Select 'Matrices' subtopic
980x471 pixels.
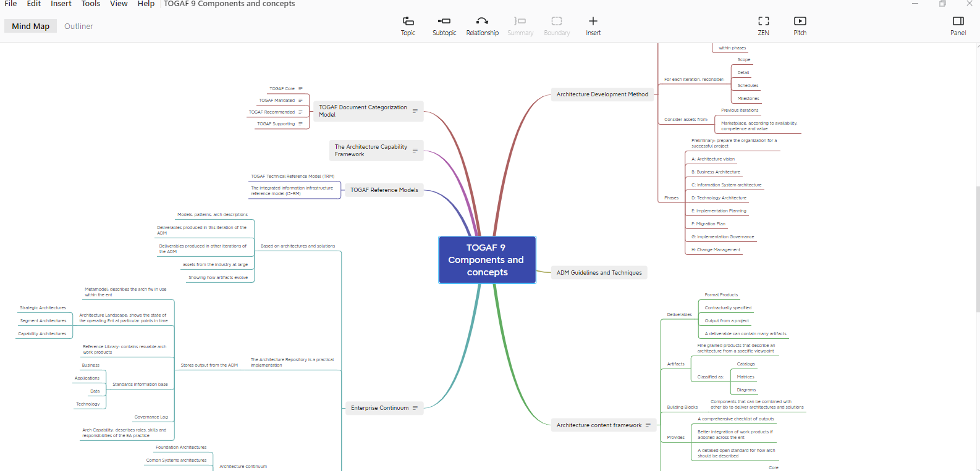(745, 377)
